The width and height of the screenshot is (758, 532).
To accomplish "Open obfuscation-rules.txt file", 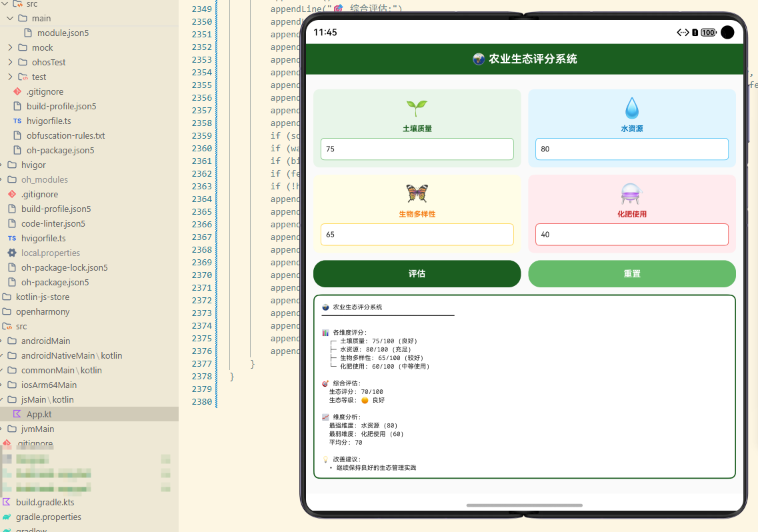I will pos(65,135).
